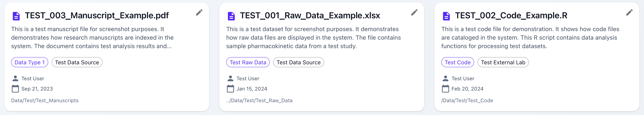This screenshot has height=115, width=644.
Task: Open TEST_002_Code_Example.R title
Action: pos(511,16)
